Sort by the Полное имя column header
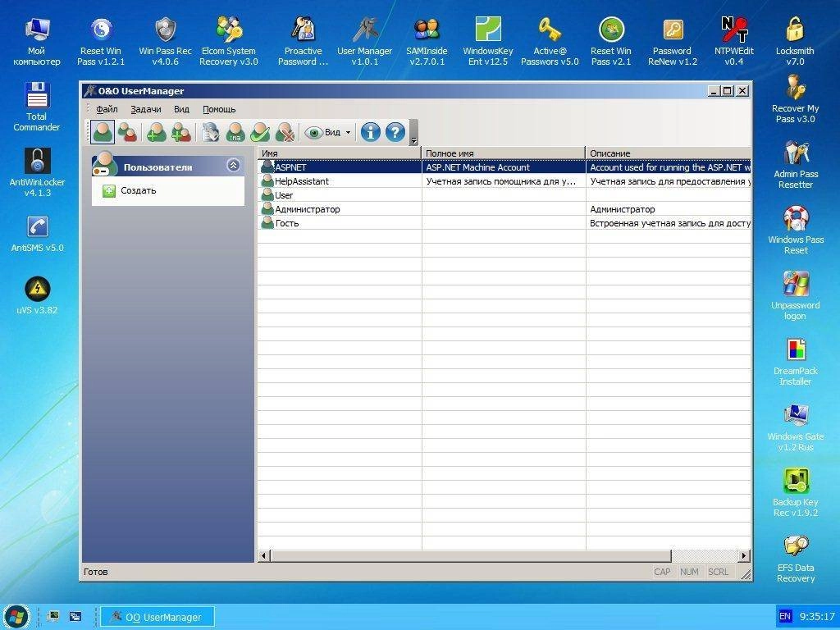Screen dimensions: 840x630 point(504,153)
